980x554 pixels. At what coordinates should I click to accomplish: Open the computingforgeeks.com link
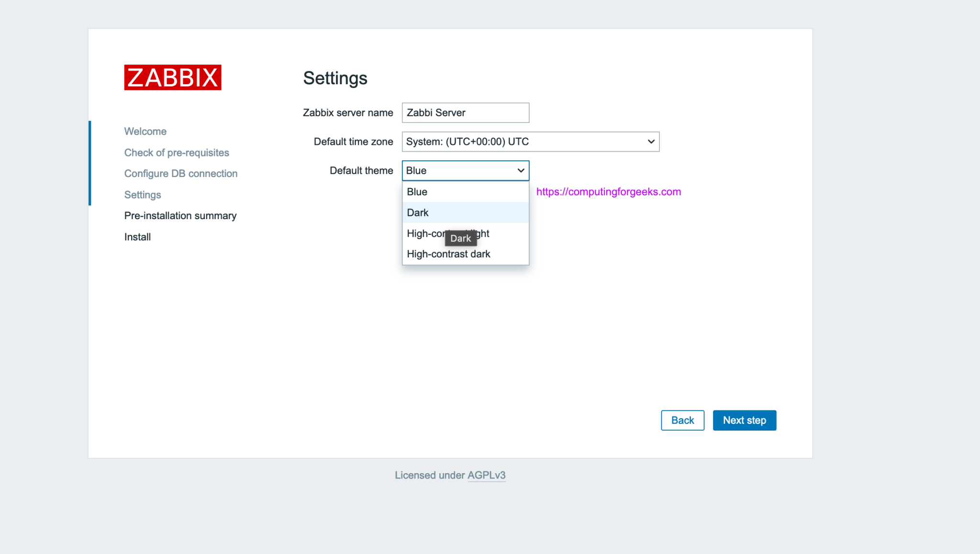click(608, 191)
